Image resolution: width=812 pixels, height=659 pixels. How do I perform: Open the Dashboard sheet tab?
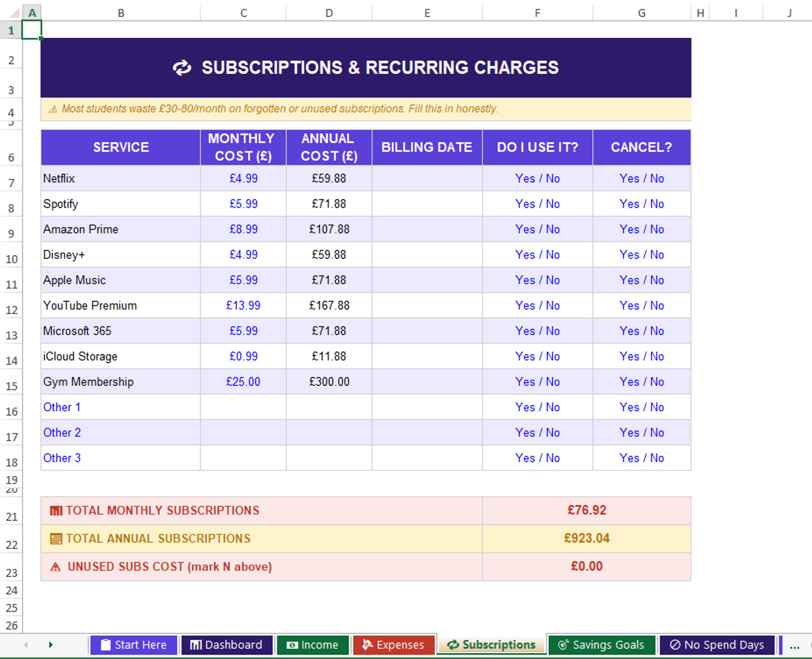pos(226,645)
